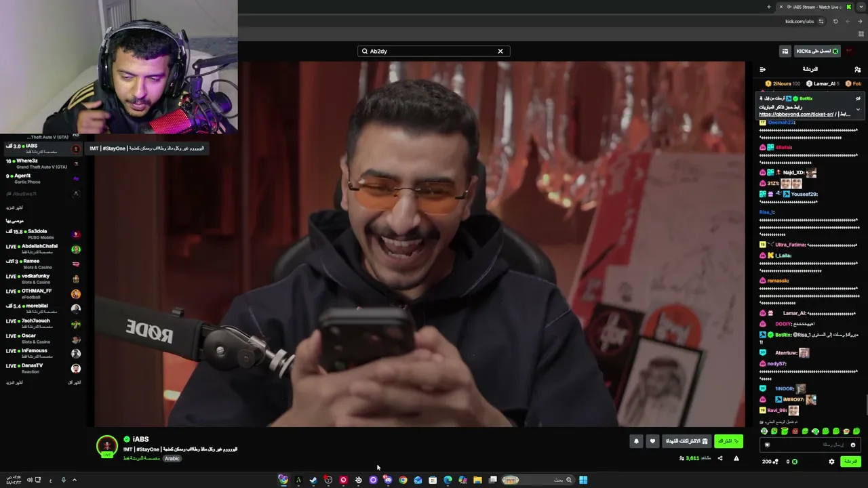The width and height of the screenshot is (868, 488).
Task: Open DanasTV recommended channel
Action: [42, 368]
